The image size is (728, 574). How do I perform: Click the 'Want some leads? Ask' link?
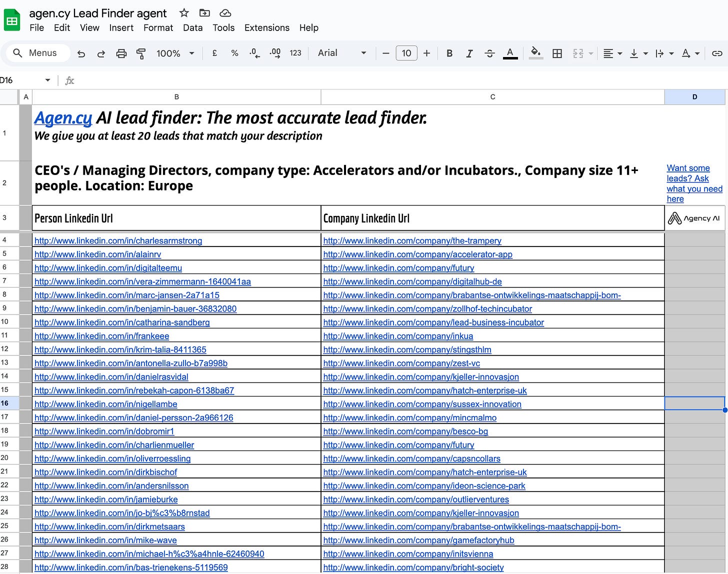pos(694,183)
